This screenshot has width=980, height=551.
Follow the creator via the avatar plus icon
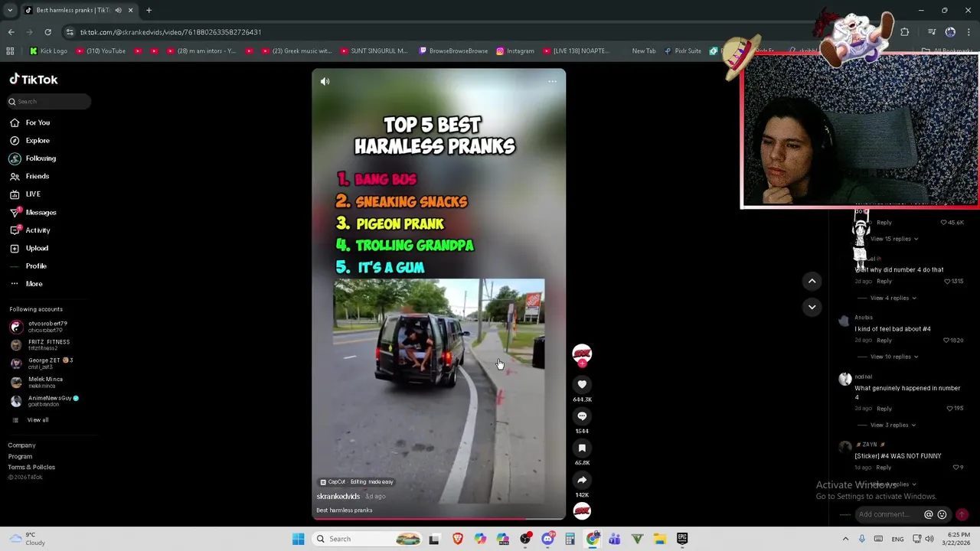click(x=582, y=364)
